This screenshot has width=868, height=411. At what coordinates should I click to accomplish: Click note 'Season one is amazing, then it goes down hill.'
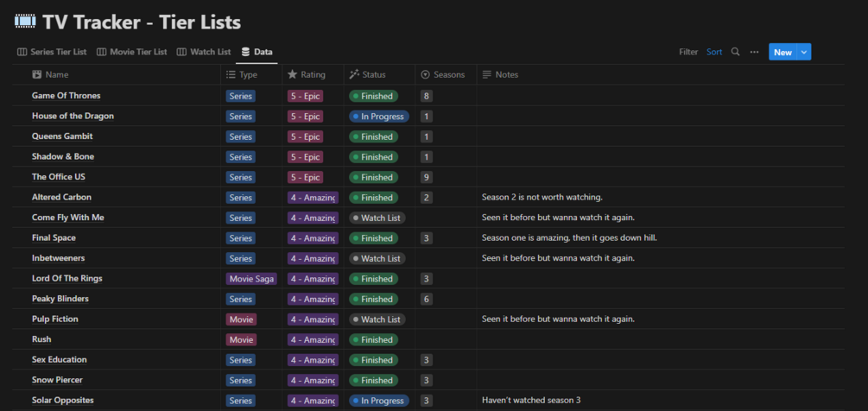(569, 237)
